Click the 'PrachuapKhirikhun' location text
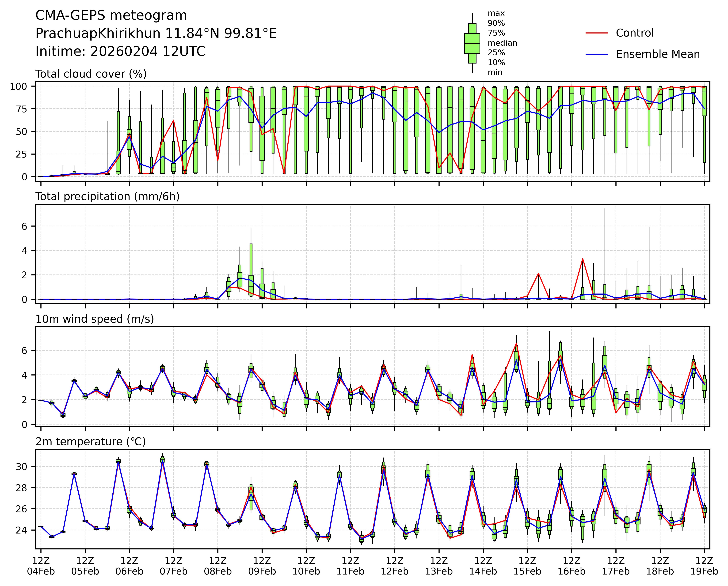728x586 pixels. click(98, 33)
